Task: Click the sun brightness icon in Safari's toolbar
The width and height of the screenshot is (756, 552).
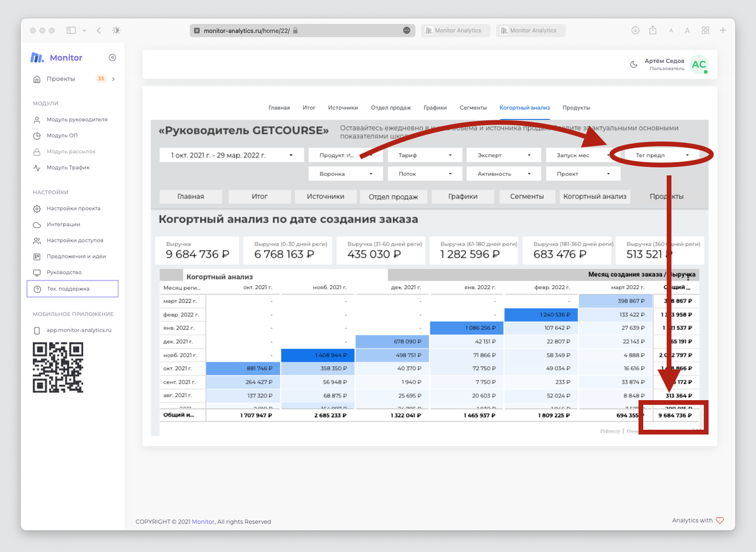Action: [116, 30]
